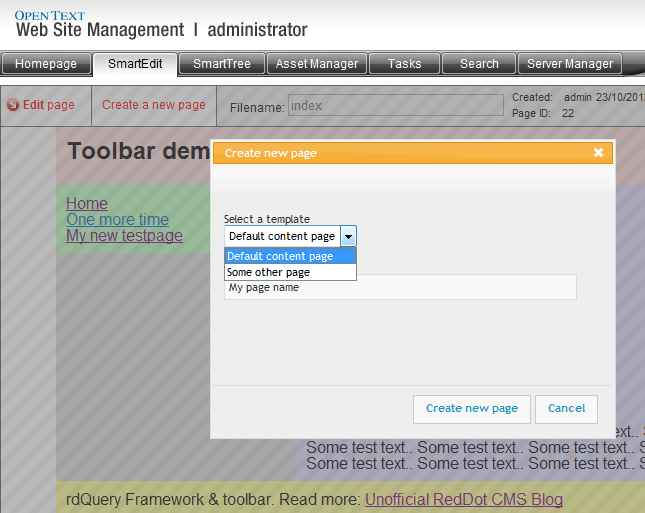Open the Search tab
The width and height of the screenshot is (645, 513).
pos(479,64)
